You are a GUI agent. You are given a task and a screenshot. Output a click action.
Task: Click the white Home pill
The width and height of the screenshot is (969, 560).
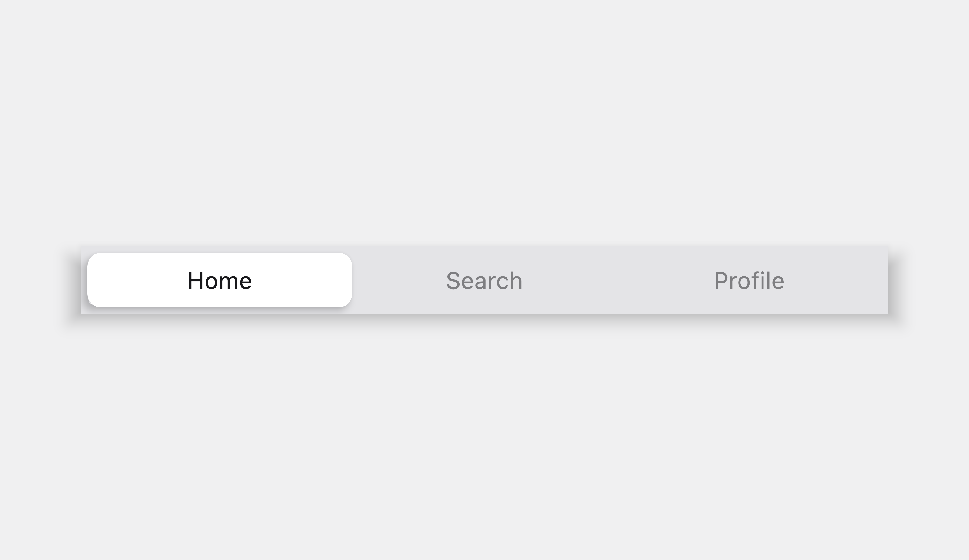click(x=220, y=280)
